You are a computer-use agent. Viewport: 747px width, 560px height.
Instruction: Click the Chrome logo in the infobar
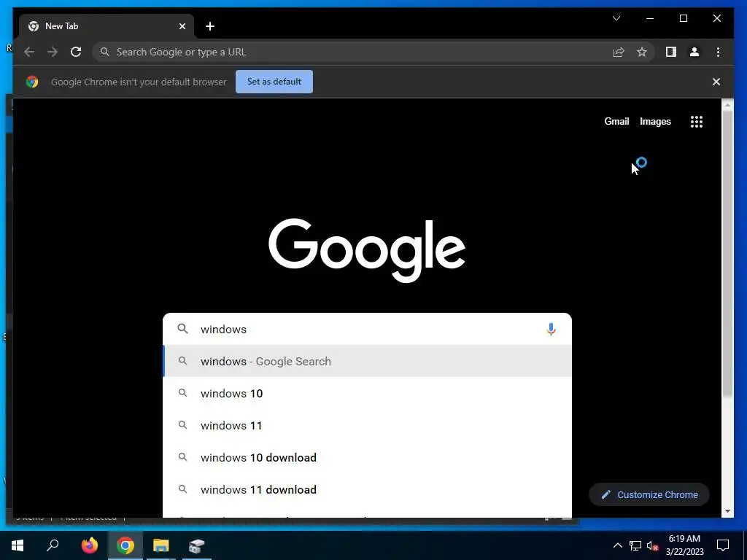(32, 82)
